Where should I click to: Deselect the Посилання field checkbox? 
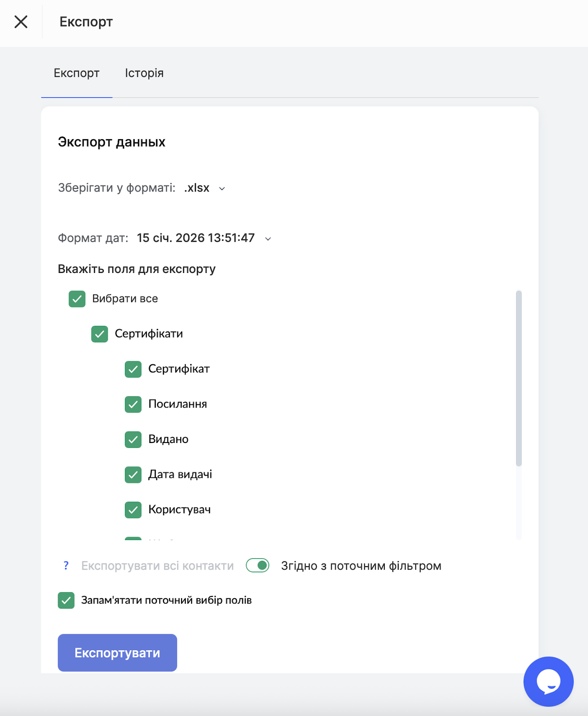(133, 404)
